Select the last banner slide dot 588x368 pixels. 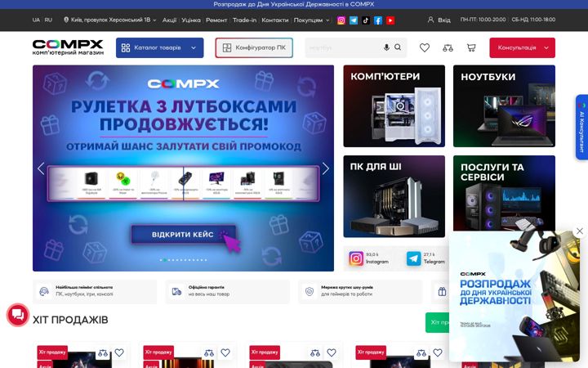tap(206, 260)
